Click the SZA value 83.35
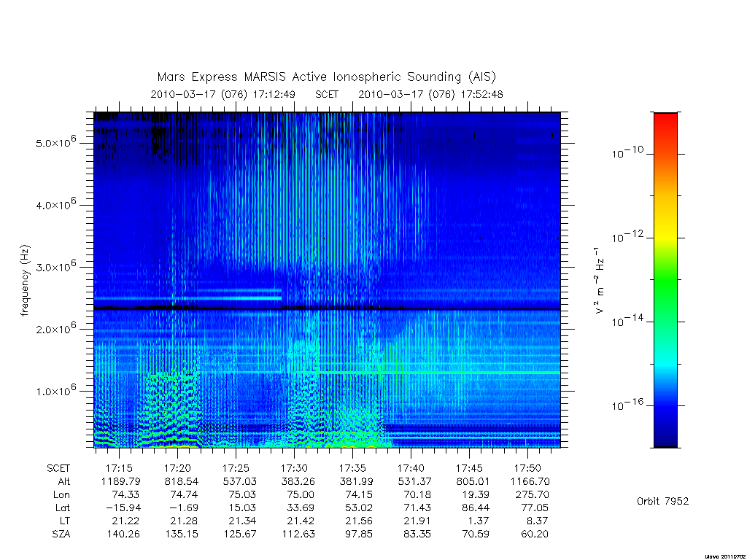The height and width of the screenshot is (560, 747). point(417,534)
